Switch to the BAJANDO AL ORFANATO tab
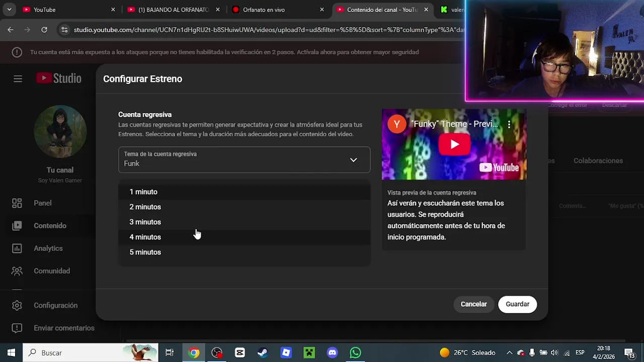644x362 pixels. tap(174, 10)
